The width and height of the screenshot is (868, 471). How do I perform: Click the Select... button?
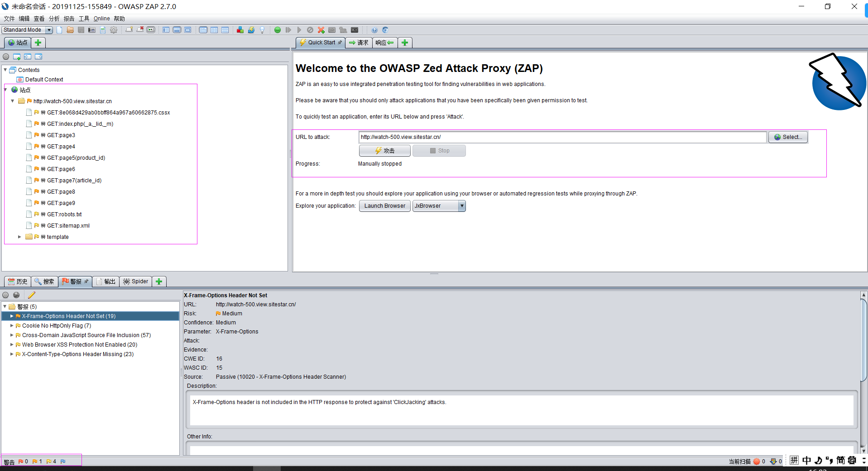pos(788,137)
